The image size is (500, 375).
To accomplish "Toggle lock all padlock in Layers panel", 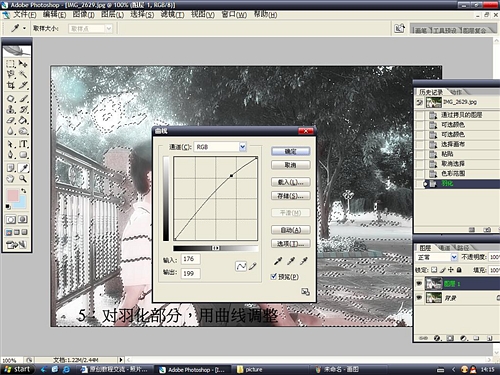I will click(x=459, y=270).
